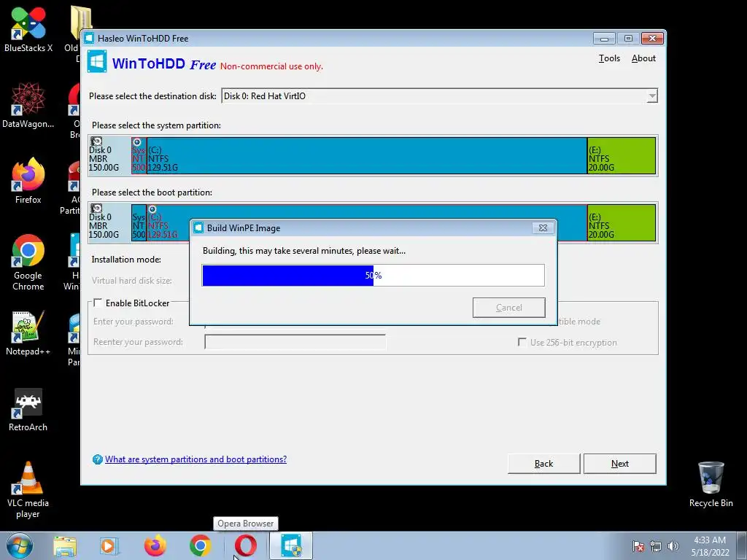Click the Windows Start orb
Image resolution: width=747 pixels, height=560 pixels.
(x=20, y=545)
